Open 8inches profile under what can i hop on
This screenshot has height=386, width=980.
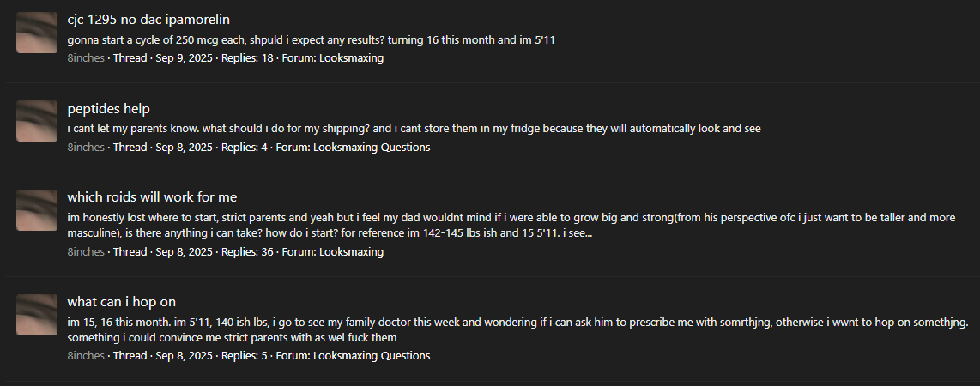(x=86, y=356)
